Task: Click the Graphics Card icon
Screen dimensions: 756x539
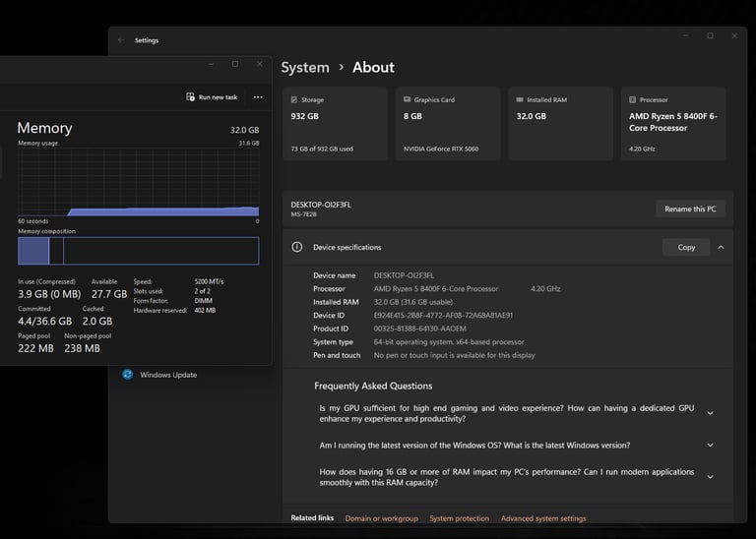Action: tap(407, 99)
